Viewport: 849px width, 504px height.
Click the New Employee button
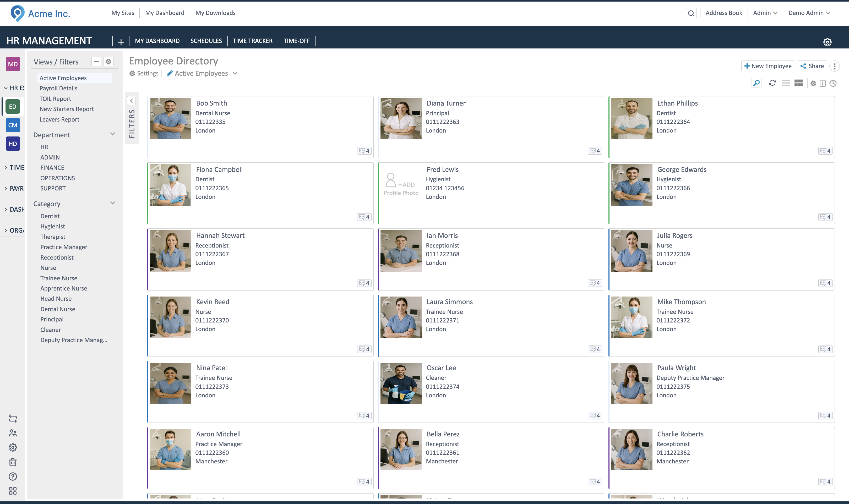[x=768, y=66]
